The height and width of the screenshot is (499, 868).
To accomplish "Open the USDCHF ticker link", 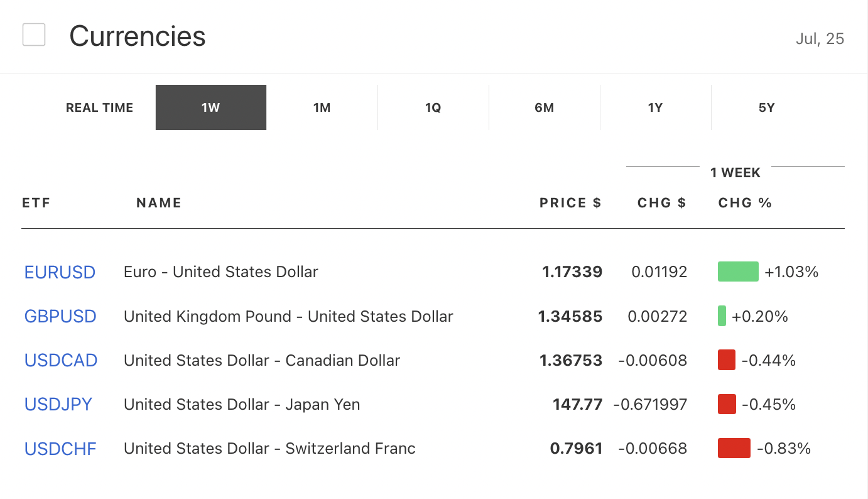I will coord(60,448).
